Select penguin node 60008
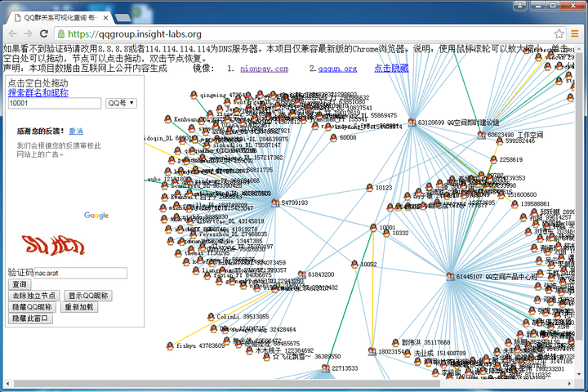Screen dimensions: 588x392 [333, 138]
